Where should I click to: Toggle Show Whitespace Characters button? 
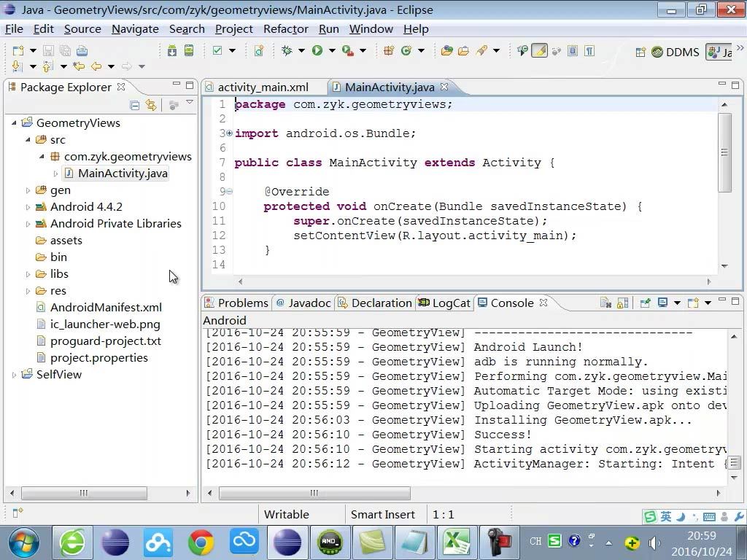coord(589,51)
